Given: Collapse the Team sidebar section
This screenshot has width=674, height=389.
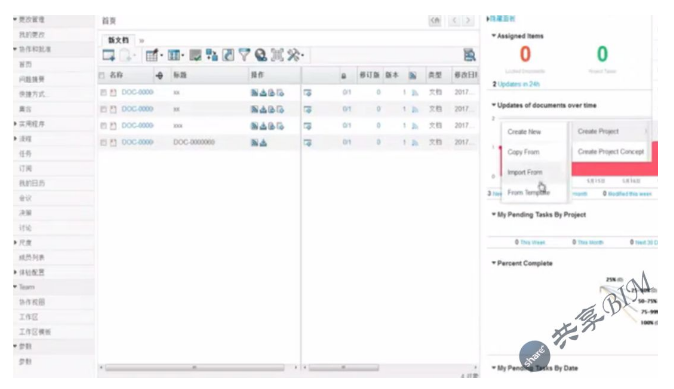Looking at the screenshot, I should pos(15,287).
